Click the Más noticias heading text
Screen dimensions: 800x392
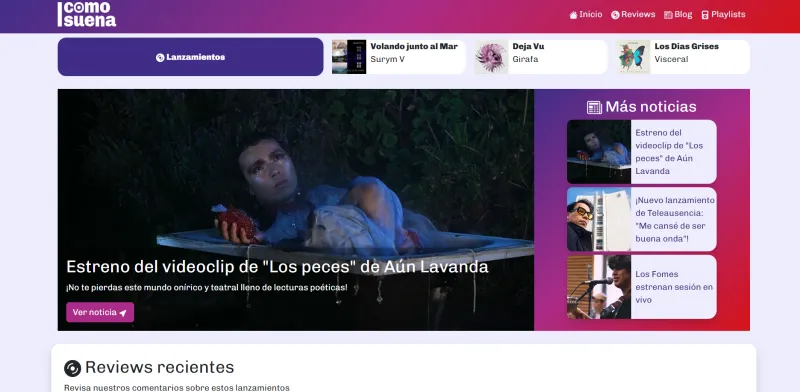(x=651, y=107)
